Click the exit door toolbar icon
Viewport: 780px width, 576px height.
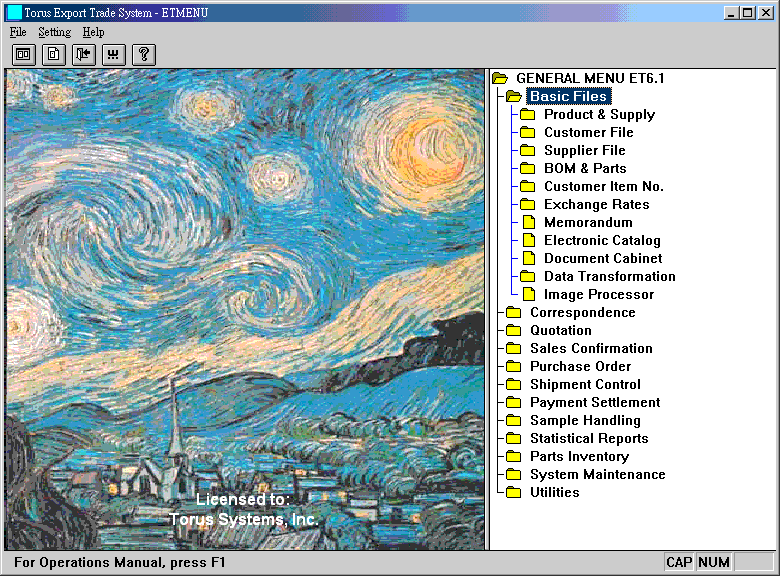pos(84,54)
